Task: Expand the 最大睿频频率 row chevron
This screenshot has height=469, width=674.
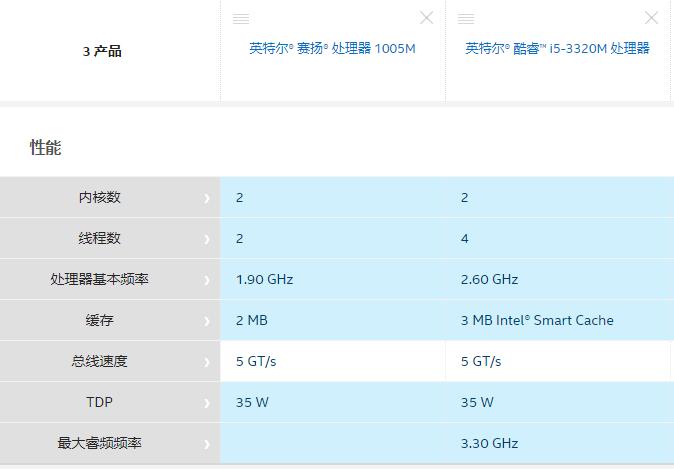Action: coord(207,444)
